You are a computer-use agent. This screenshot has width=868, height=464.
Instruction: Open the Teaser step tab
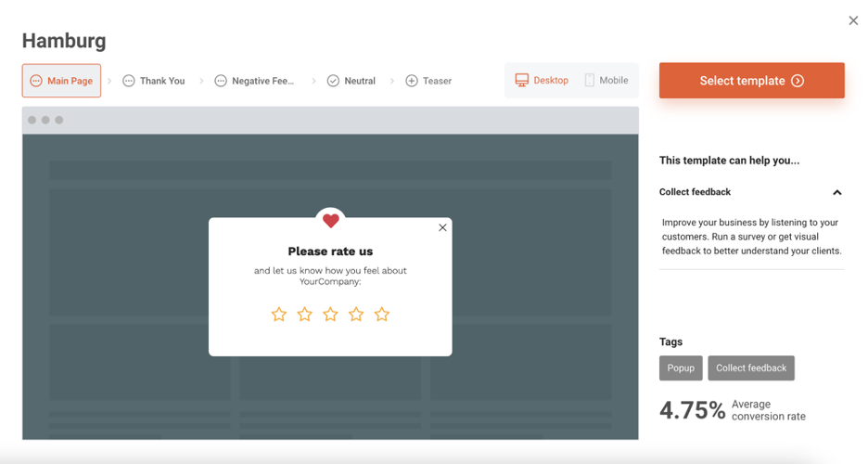pyautogui.click(x=428, y=81)
